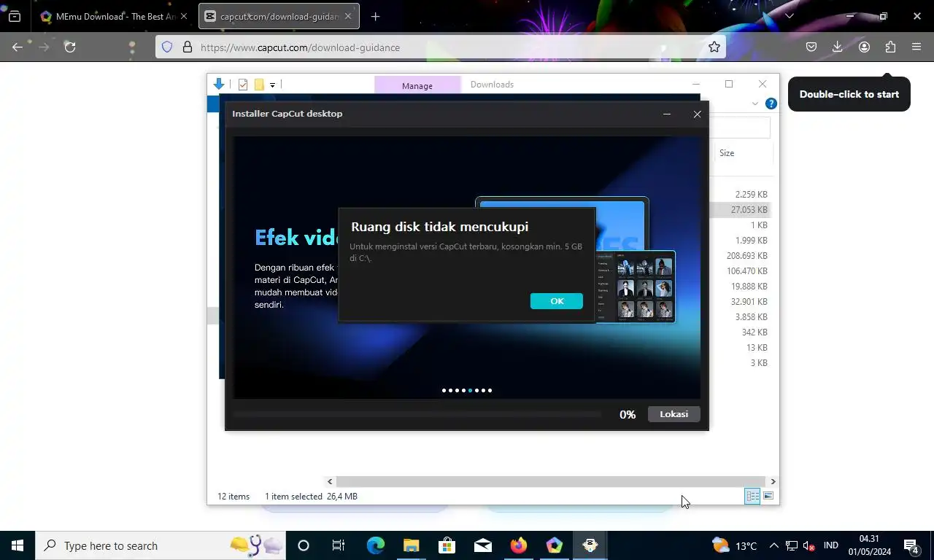Image resolution: width=934 pixels, height=560 pixels.
Task: Close the CapCut installer window
Action: pos(697,114)
